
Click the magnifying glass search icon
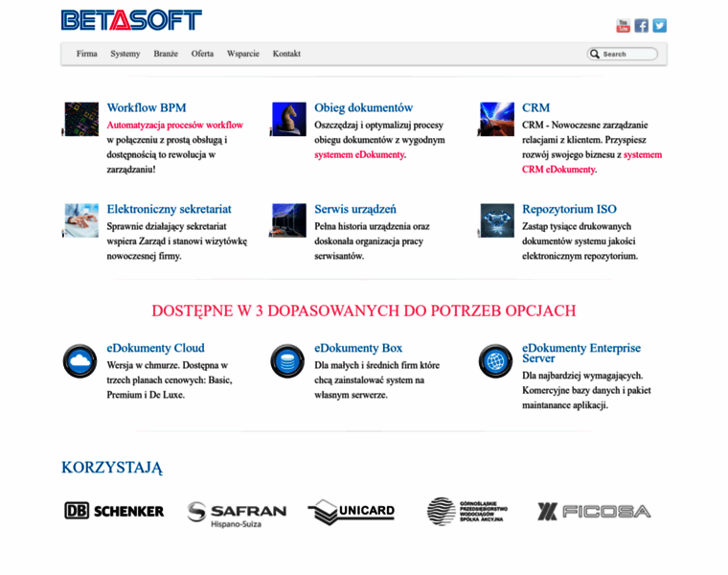pyautogui.click(x=595, y=54)
